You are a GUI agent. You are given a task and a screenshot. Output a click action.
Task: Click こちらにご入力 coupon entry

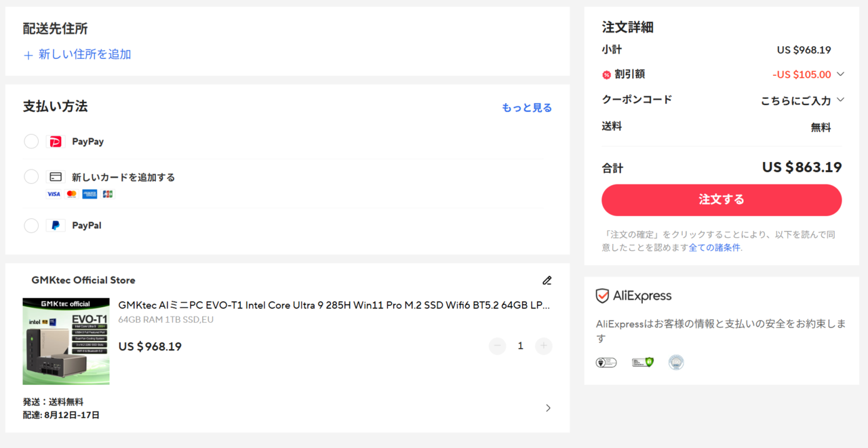795,100
